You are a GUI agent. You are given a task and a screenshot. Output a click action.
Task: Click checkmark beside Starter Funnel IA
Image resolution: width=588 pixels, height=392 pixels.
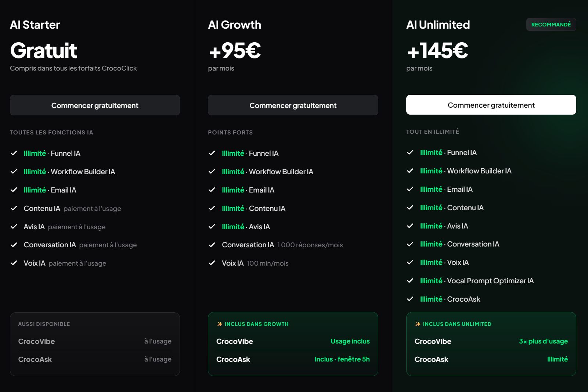tap(14, 153)
